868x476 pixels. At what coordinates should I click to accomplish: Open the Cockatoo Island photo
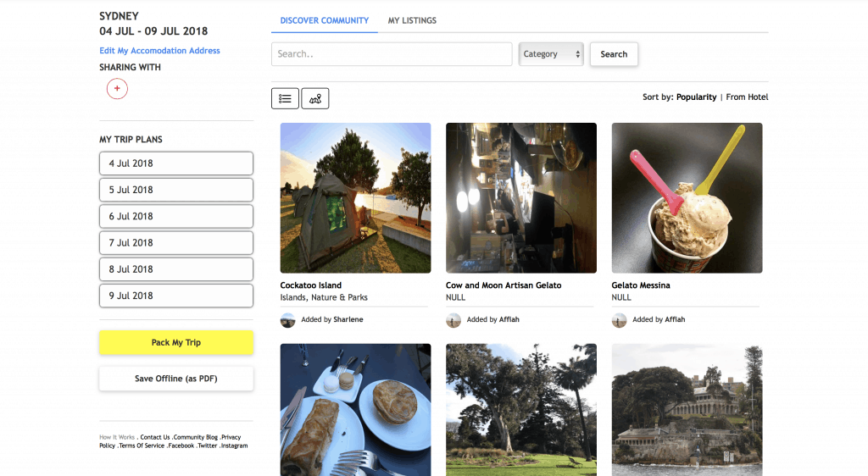(355, 198)
